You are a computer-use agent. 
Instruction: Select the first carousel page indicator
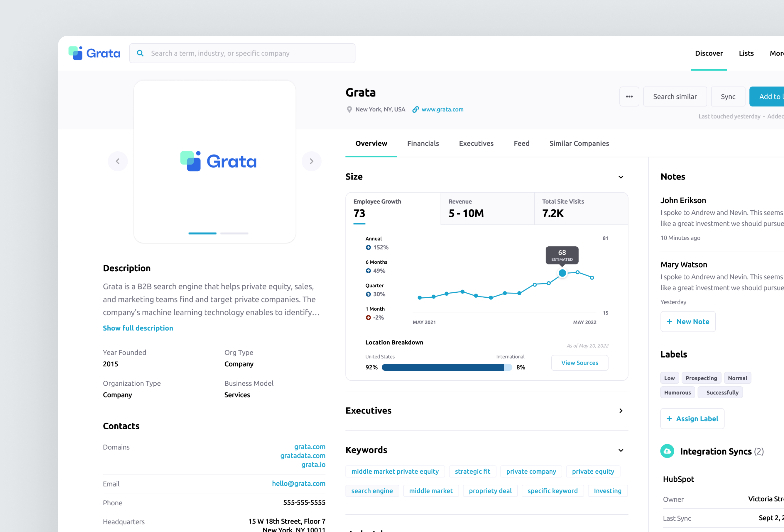click(x=202, y=233)
